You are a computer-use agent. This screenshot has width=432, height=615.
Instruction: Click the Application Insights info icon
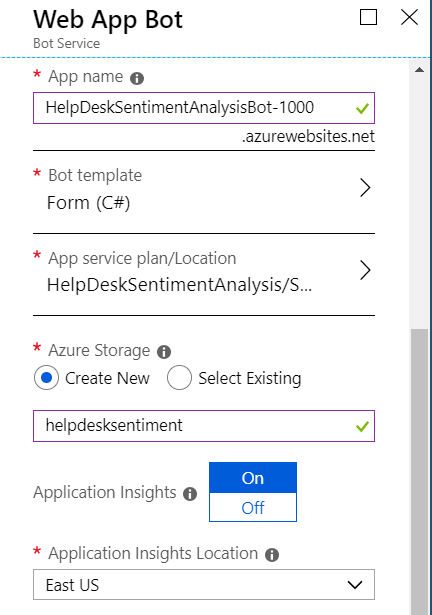190,494
